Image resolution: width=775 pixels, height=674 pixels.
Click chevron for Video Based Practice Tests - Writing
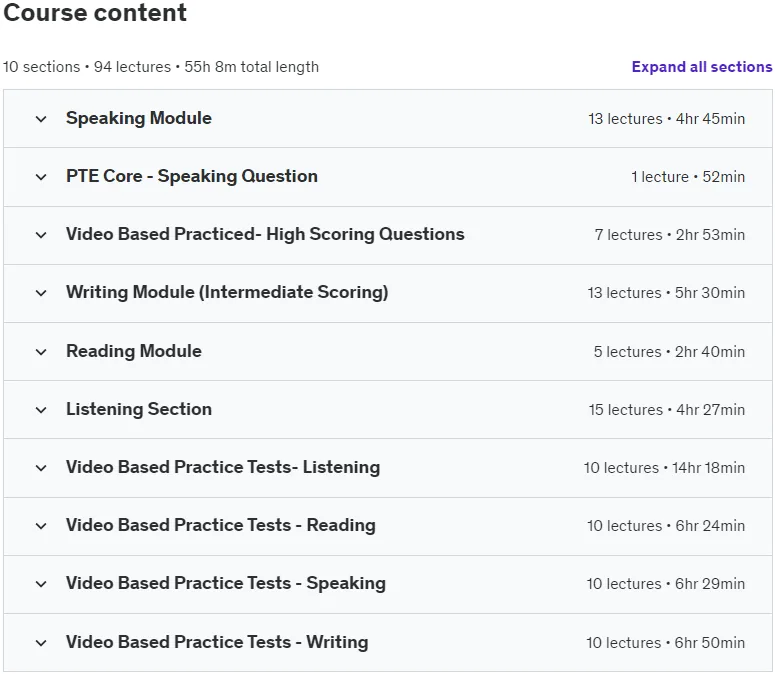pyautogui.click(x=41, y=642)
